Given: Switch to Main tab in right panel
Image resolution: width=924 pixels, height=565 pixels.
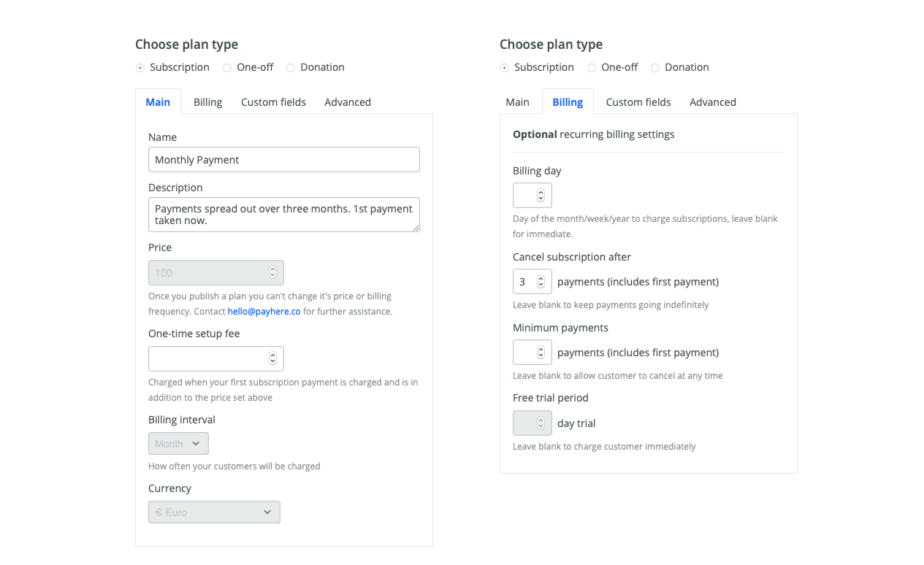Looking at the screenshot, I should pos(517,102).
